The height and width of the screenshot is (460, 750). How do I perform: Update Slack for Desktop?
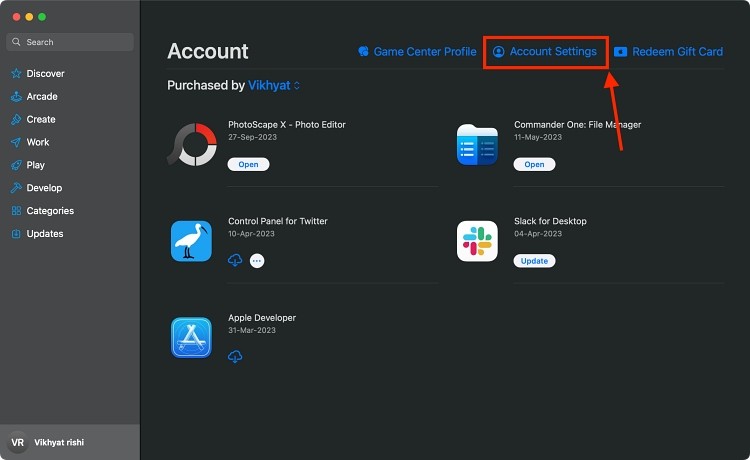point(534,261)
